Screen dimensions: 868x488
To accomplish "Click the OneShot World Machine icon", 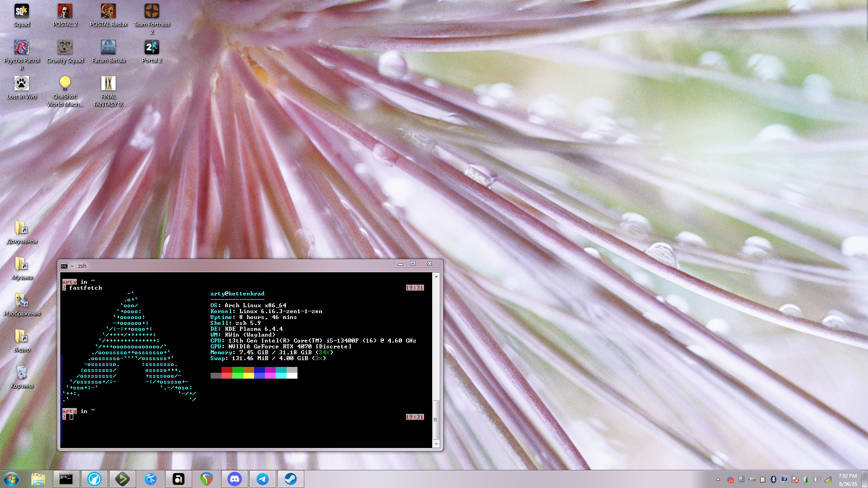I will (65, 84).
